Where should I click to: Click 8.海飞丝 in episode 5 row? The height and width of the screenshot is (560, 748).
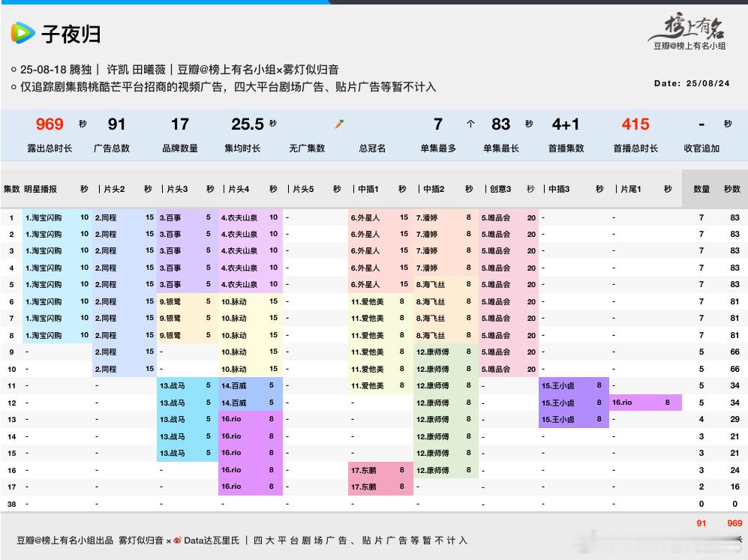point(431,285)
